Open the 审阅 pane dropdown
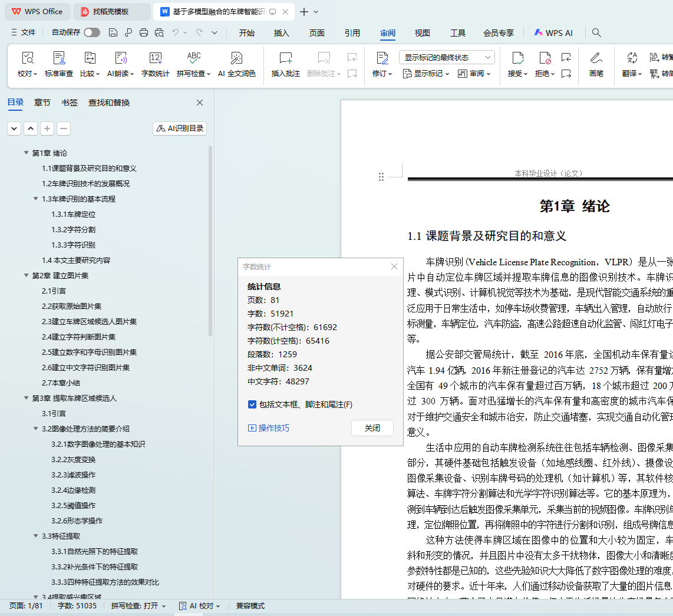 474,74
